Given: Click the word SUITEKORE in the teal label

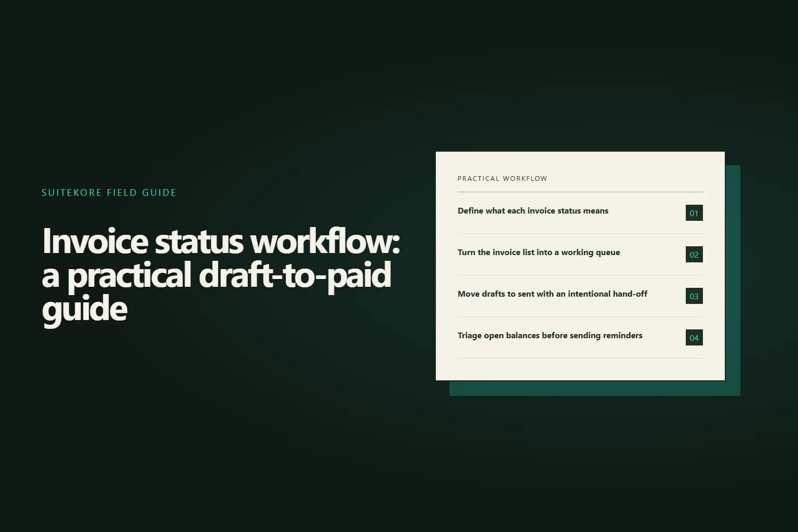Looking at the screenshot, I should (72, 193).
